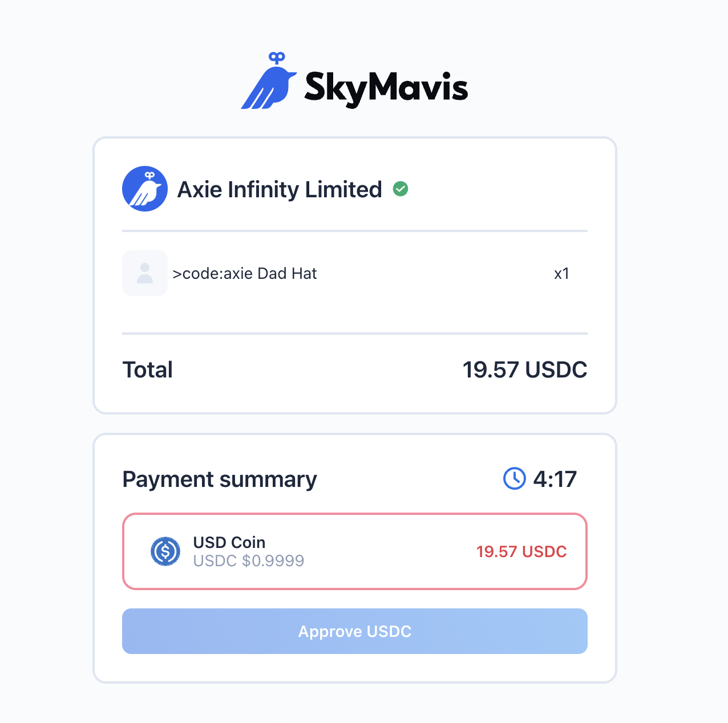728x723 pixels.
Task: Click the Total label
Action: click(x=148, y=369)
